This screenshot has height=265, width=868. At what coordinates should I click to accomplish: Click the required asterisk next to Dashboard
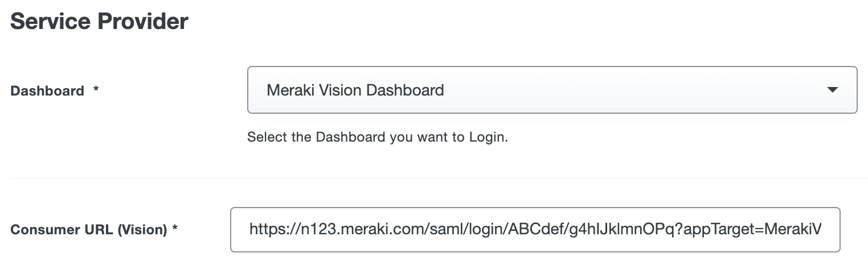pos(96,90)
